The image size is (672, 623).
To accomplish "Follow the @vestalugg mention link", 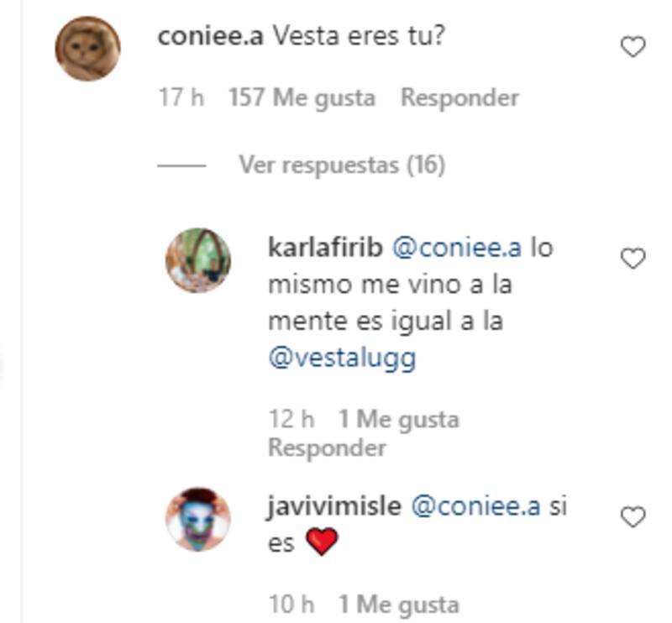I will click(342, 359).
